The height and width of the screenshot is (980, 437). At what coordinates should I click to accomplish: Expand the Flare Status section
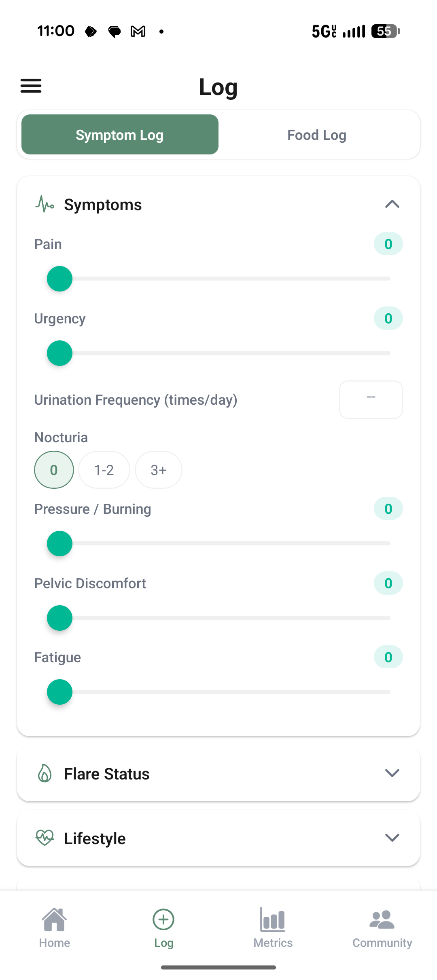392,773
